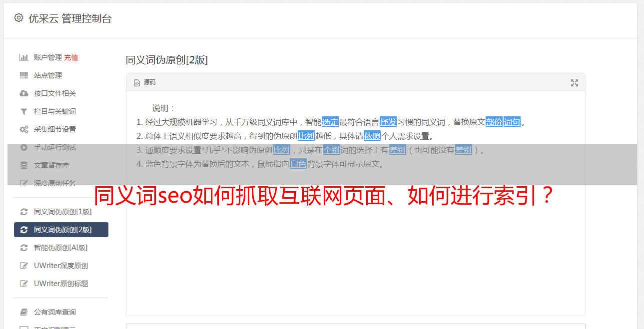Click the 公有词库查询 book icon
This screenshot has height=329, width=644.
pyautogui.click(x=23, y=312)
